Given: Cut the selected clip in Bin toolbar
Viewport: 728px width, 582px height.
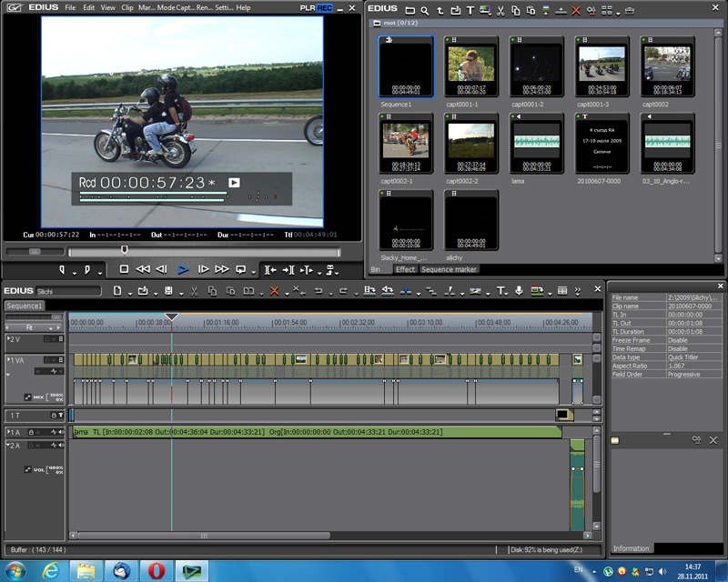Looking at the screenshot, I should [500, 11].
